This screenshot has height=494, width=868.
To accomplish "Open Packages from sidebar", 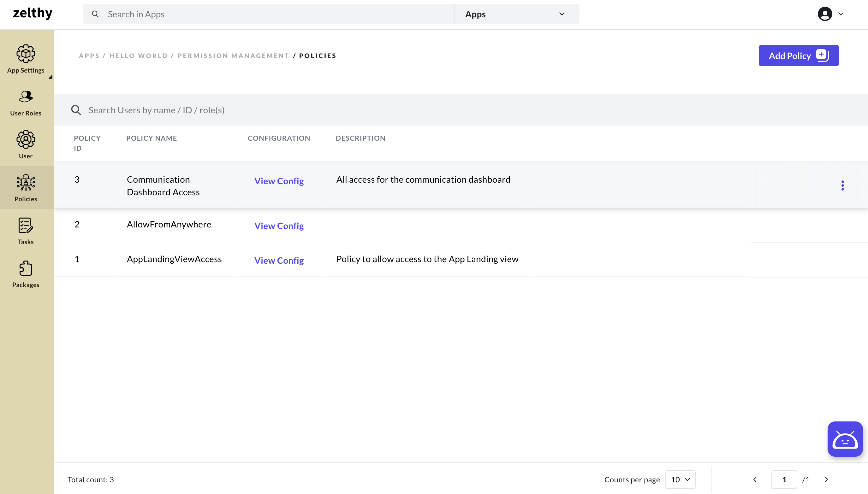I will pyautogui.click(x=26, y=274).
